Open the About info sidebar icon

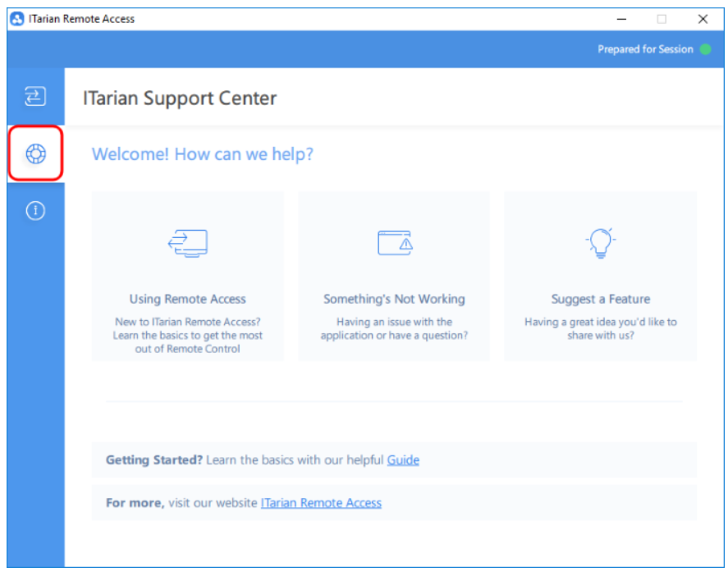35,211
